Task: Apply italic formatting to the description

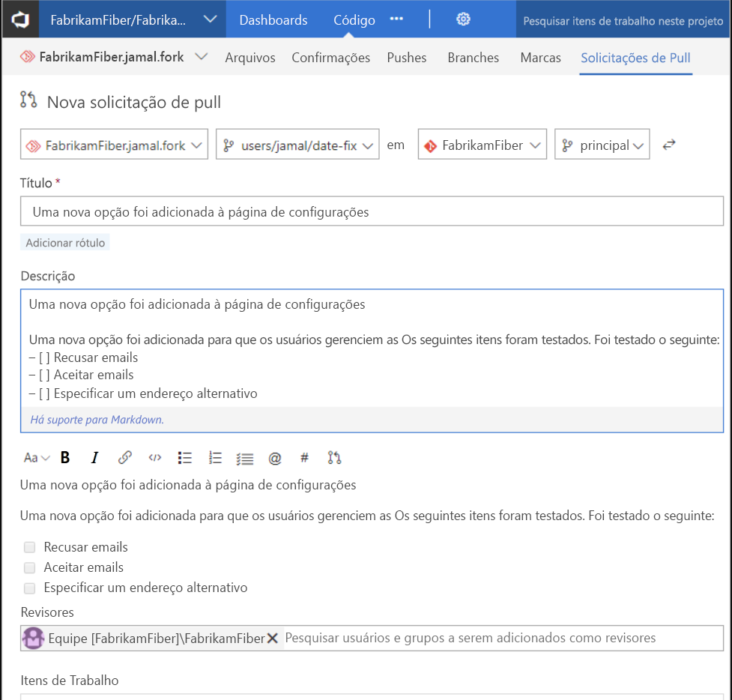Action: 95,457
